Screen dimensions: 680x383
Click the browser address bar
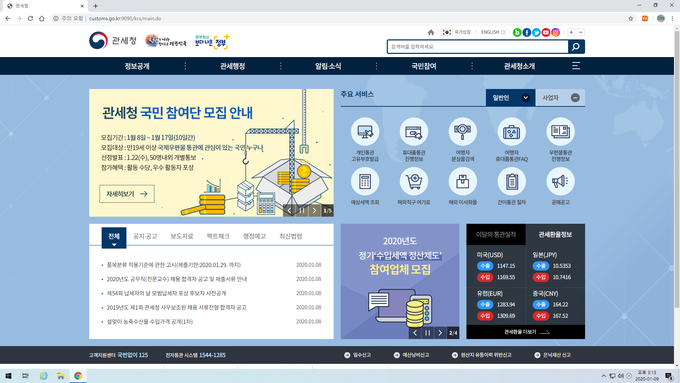click(338, 18)
